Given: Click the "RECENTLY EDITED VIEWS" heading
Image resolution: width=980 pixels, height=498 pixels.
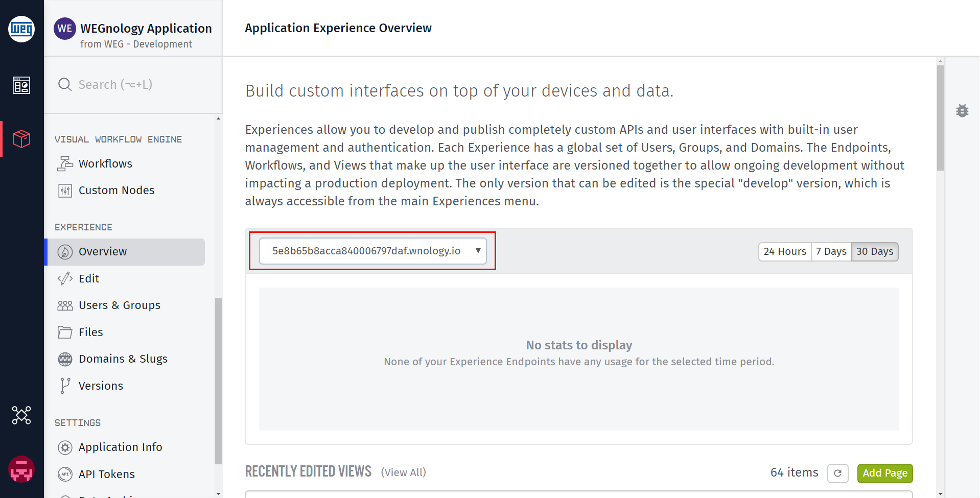Looking at the screenshot, I should pyautogui.click(x=308, y=471).
